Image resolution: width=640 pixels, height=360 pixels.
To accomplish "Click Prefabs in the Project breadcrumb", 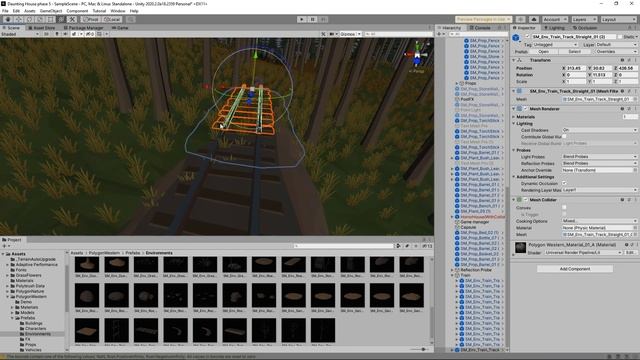I will click(x=133, y=253).
